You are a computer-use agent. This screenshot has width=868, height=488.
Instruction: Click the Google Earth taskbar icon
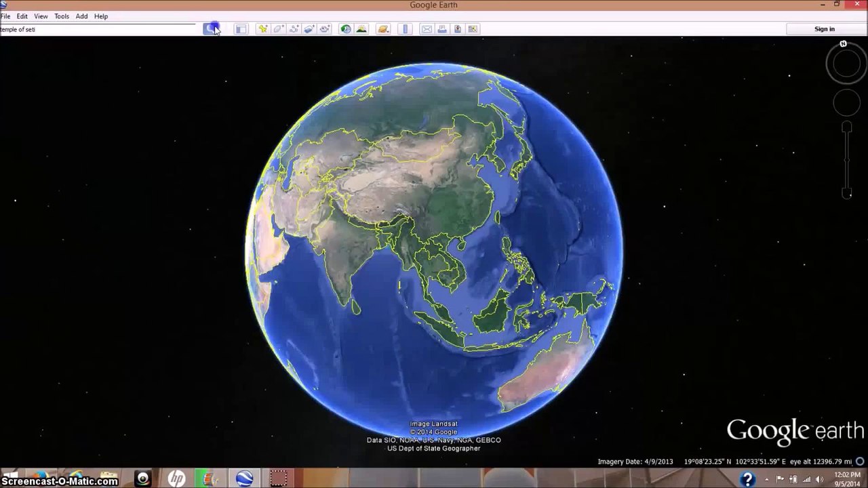point(244,479)
